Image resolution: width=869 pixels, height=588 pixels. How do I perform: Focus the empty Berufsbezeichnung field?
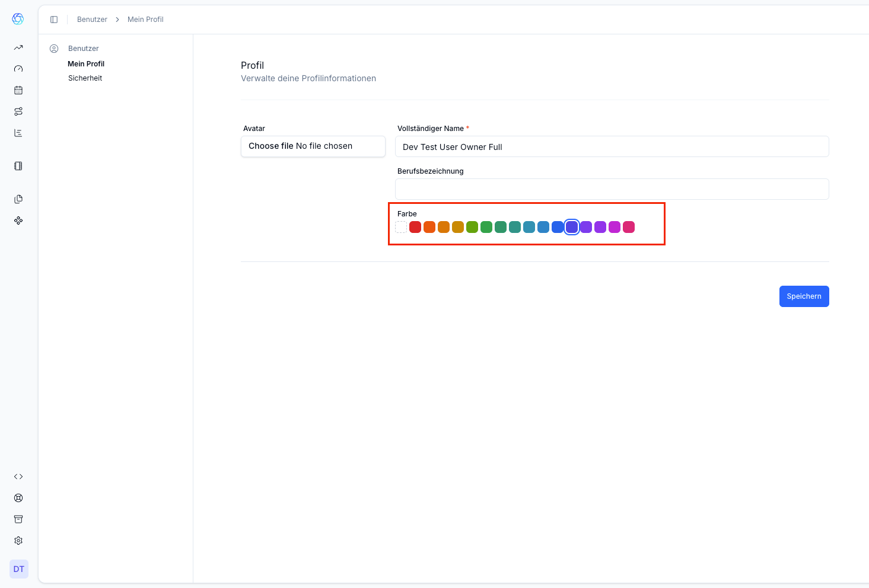pos(612,189)
